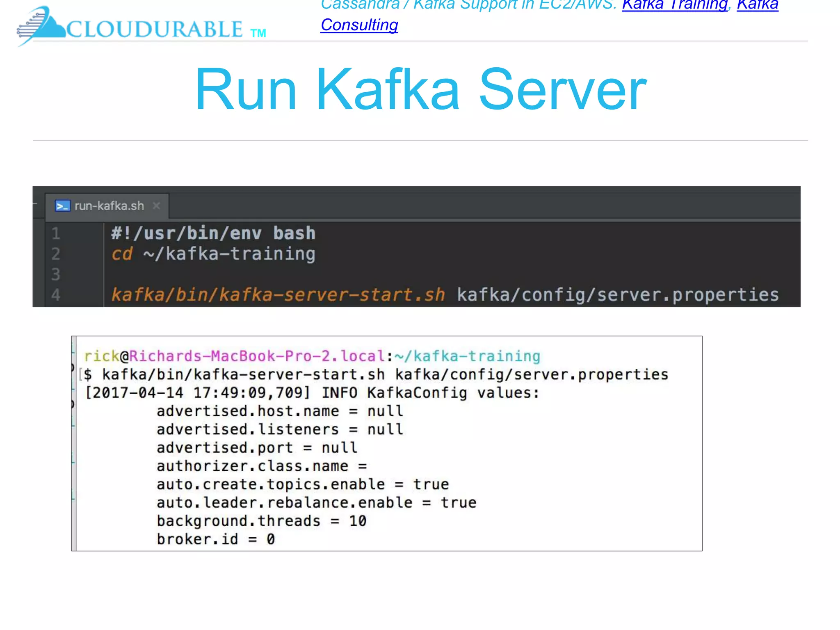This screenshot has width=840, height=630.
Task: Click kafka/config/server.properties argument in editor
Action: click(x=618, y=295)
